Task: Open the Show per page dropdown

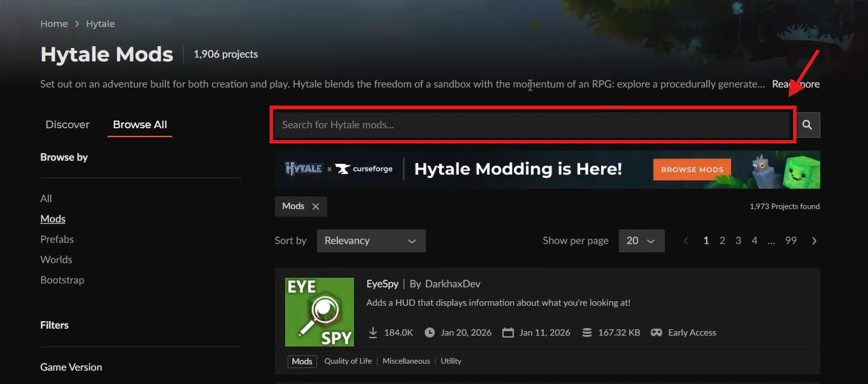Action: tap(641, 241)
